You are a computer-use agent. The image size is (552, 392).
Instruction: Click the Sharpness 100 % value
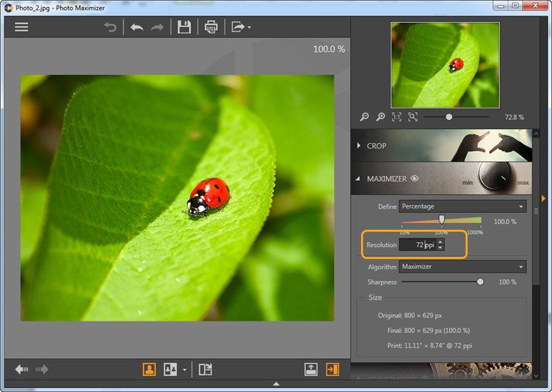[x=507, y=282]
